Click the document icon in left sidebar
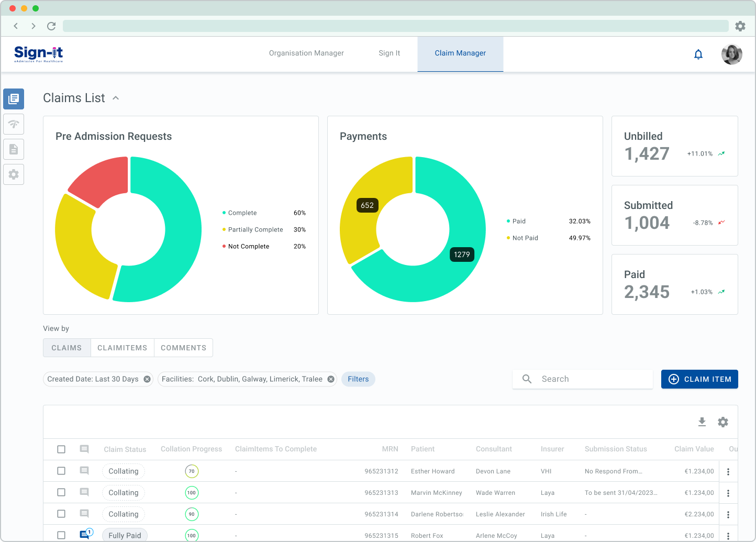Screen dimensions: 756x542 click(14, 149)
